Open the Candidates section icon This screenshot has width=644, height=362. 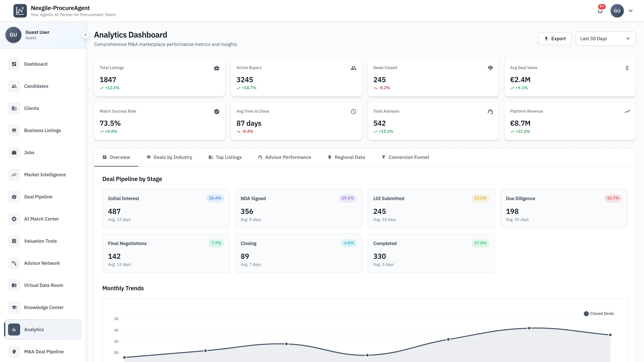[x=14, y=86]
